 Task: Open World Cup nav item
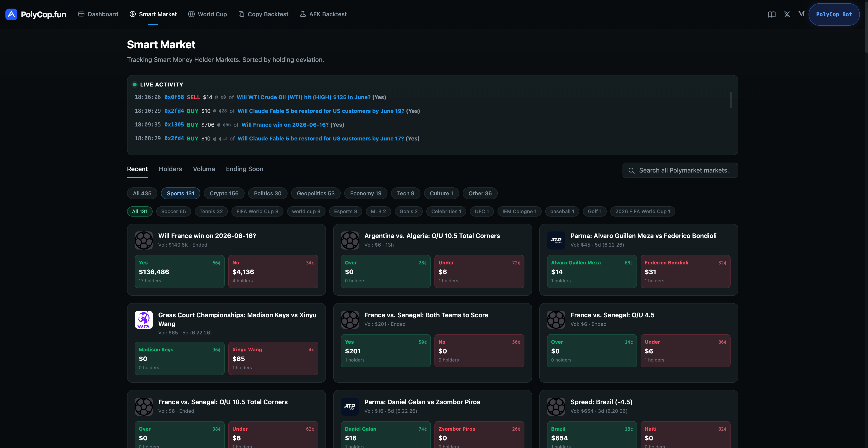(207, 14)
